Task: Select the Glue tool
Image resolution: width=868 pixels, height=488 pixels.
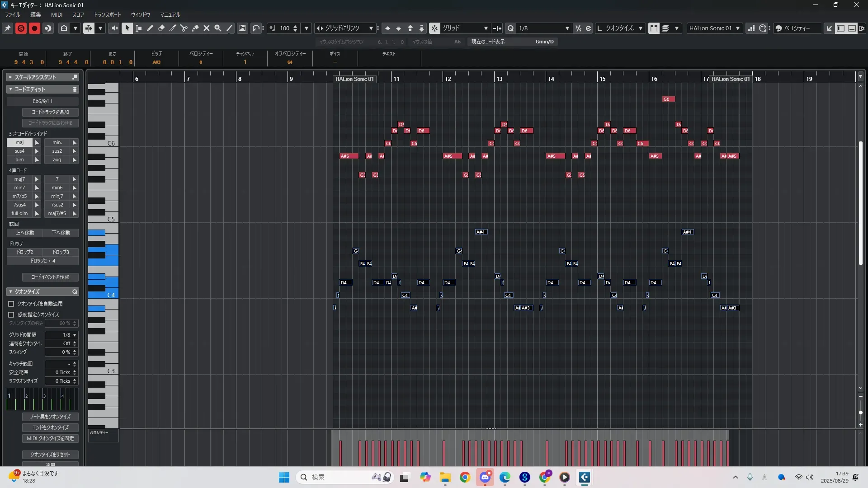Action: point(195,28)
